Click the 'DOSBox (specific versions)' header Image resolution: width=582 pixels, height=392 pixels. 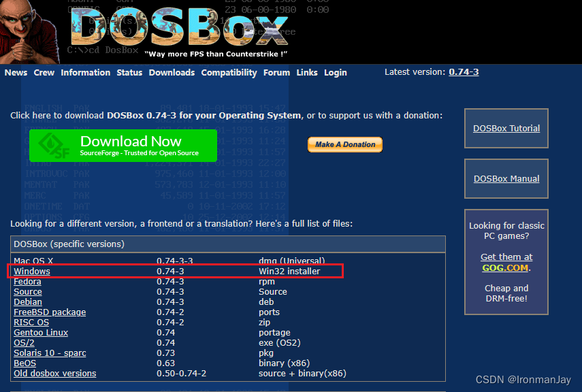pos(69,244)
